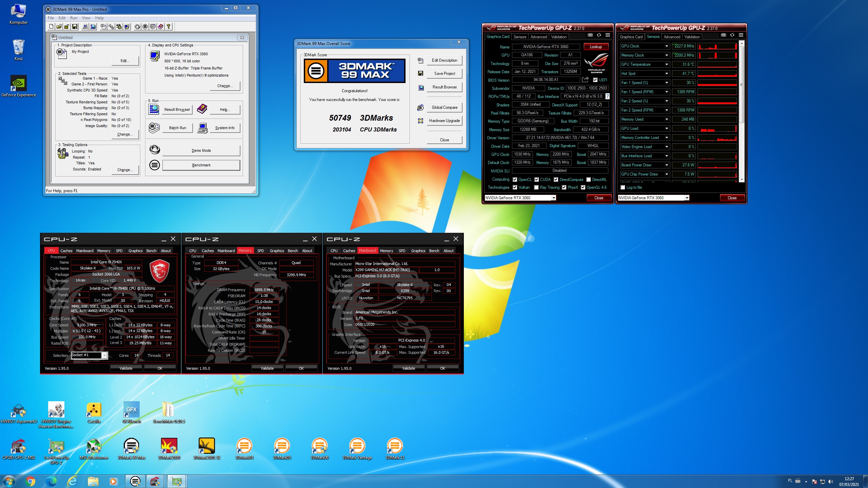The image size is (868, 488).
Task: Toggle the Vulkan checkbox in GPU-Z
Action: click(x=515, y=187)
